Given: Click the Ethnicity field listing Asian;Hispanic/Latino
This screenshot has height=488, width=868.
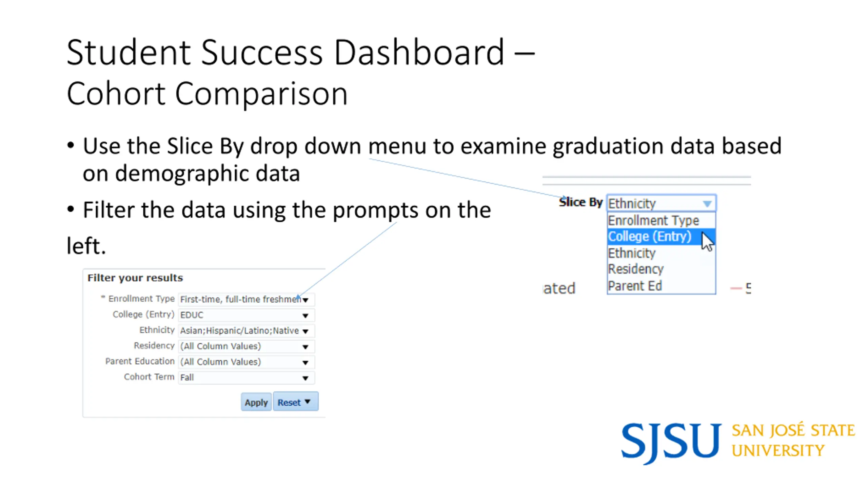Looking at the screenshot, I should [246, 330].
